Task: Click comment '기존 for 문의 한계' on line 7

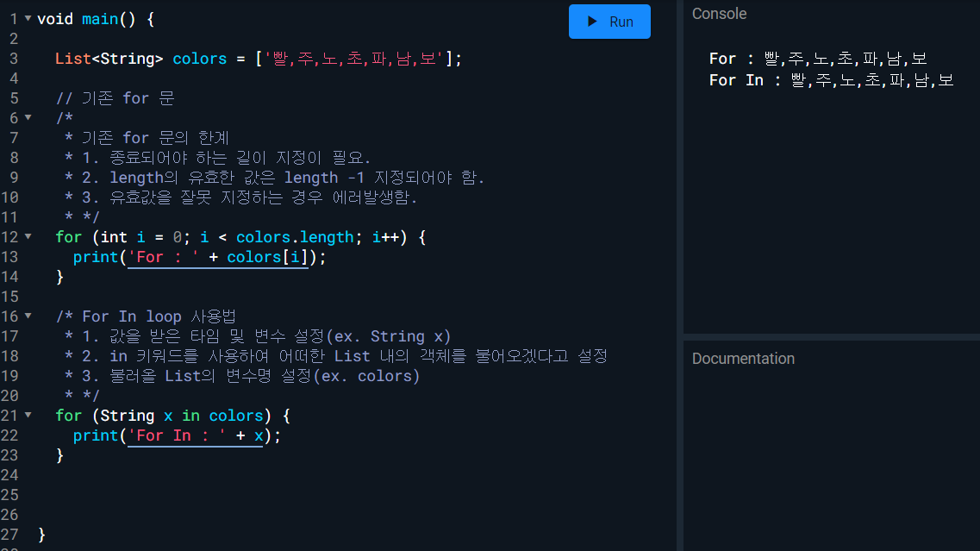Action: click(156, 138)
